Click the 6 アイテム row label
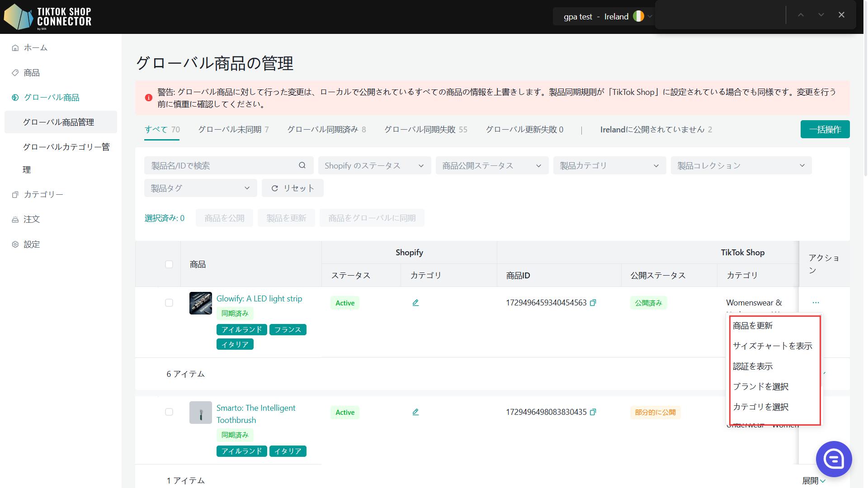Viewport: 868px width, 488px height. [185, 374]
